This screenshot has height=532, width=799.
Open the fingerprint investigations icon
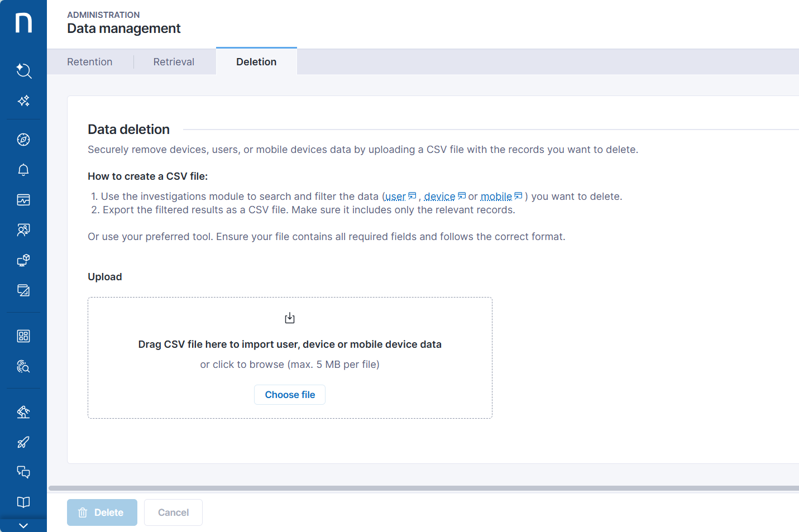(23, 366)
